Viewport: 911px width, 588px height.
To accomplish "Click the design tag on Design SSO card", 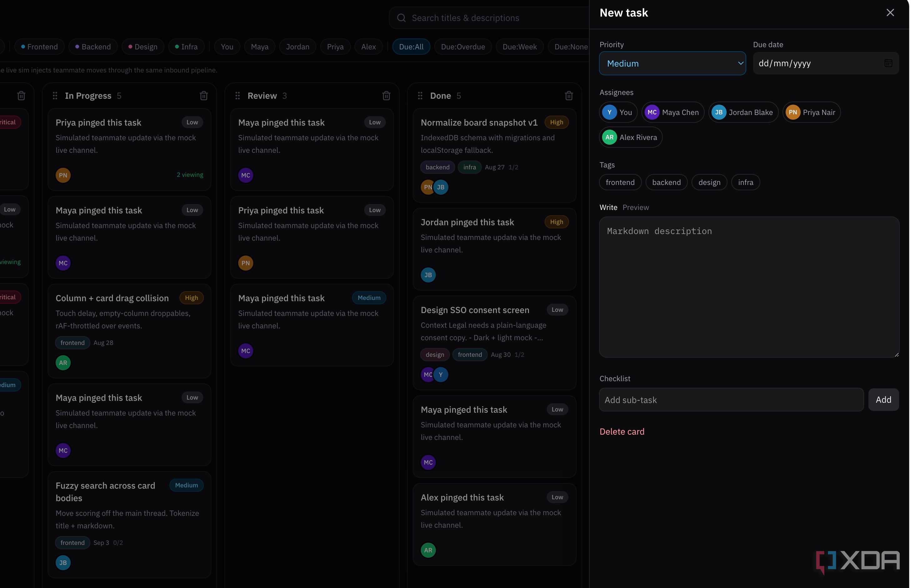I will tap(435, 354).
